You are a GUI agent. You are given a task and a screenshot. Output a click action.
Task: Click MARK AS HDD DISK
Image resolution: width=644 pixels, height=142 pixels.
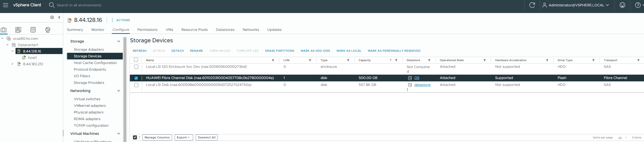[x=315, y=51]
